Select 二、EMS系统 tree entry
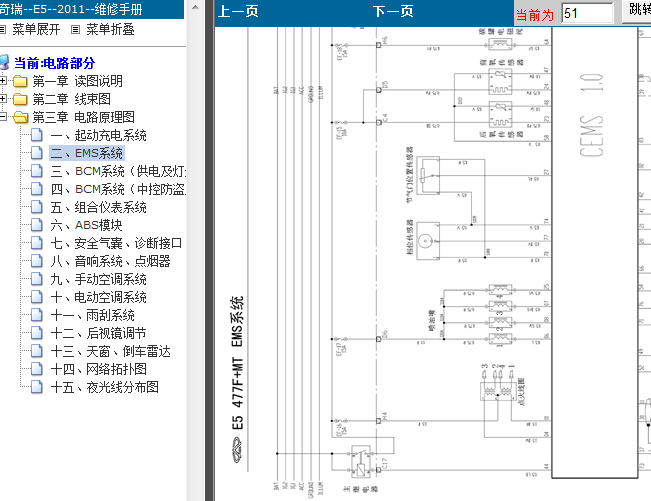Viewport: 651px width, 501px height. pos(87,153)
